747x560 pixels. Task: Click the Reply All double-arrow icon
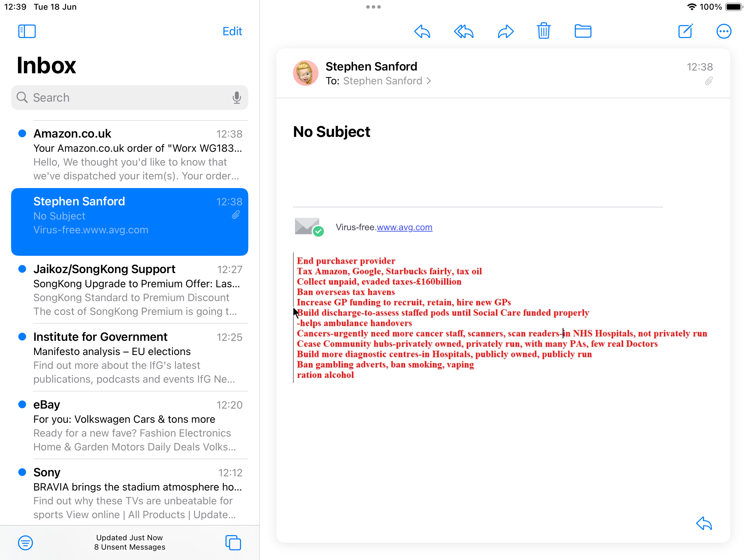tap(463, 31)
